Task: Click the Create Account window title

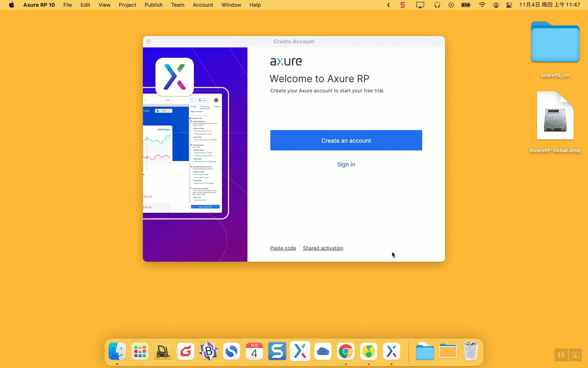Action: click(294, 41)
